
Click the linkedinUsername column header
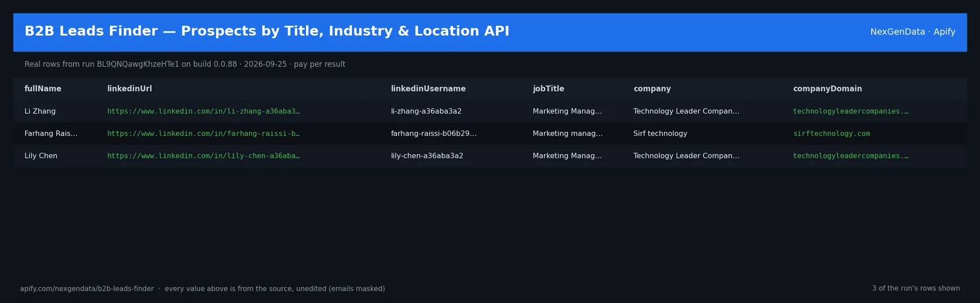(428, 89)
